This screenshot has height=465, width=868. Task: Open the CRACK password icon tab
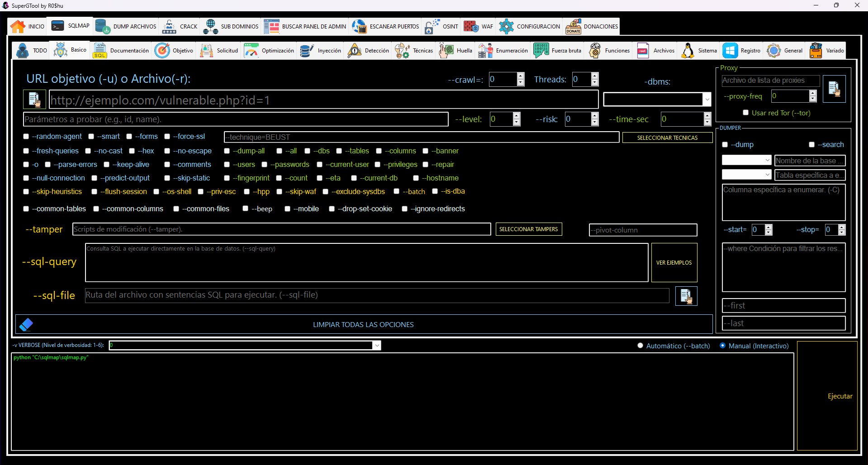(x=169, y=27)
